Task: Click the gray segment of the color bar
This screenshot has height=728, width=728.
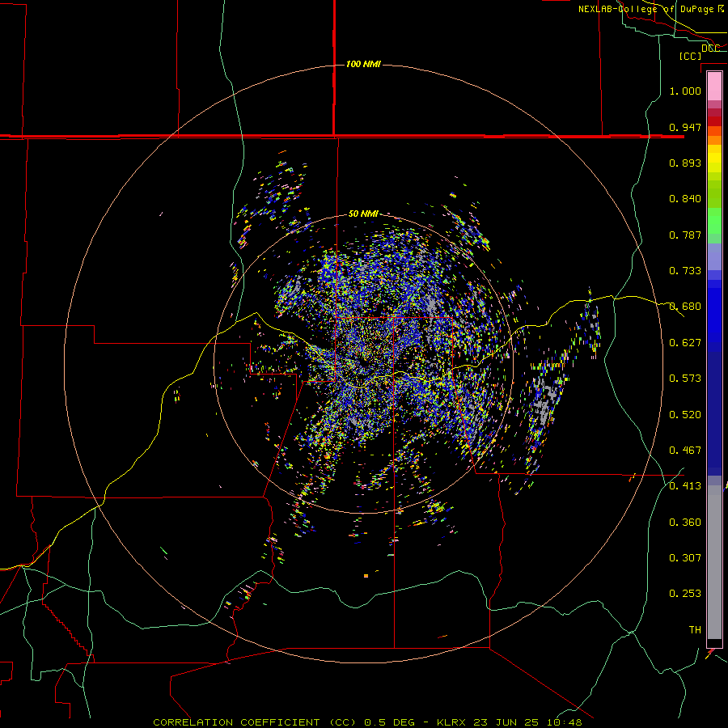Action: 714,562
